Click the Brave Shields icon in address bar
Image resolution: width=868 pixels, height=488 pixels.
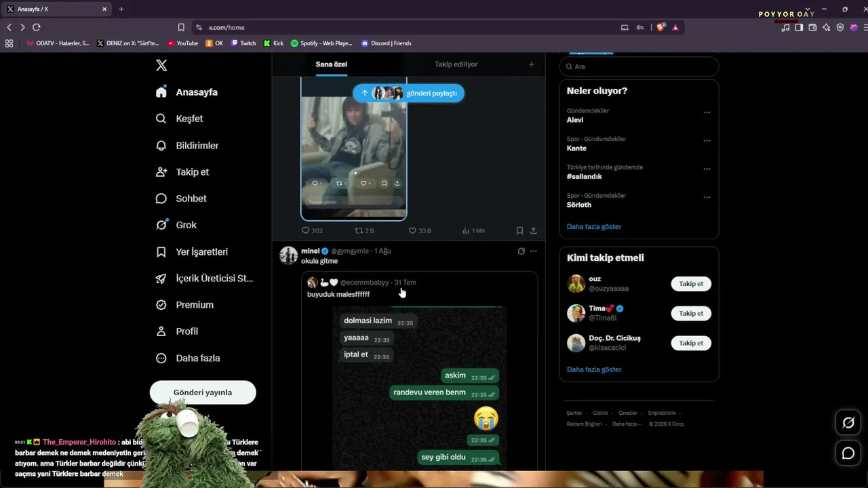(x=660, y=27)
